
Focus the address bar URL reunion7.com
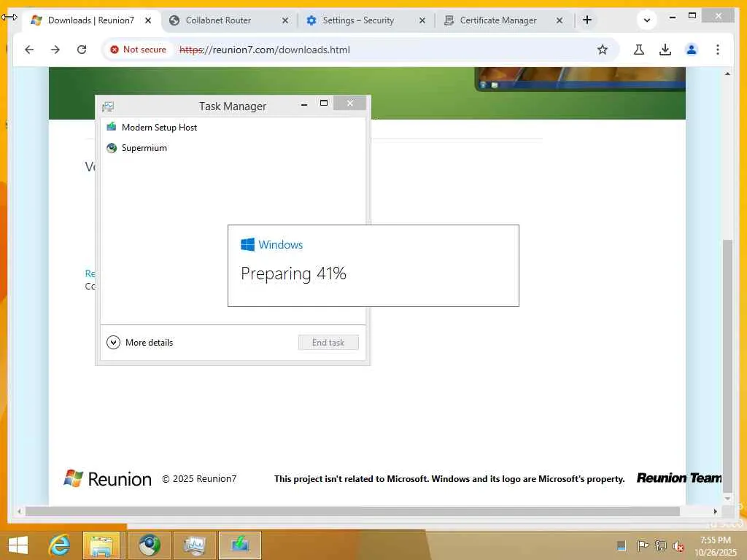pyautogui.click(x=265, y=50)
